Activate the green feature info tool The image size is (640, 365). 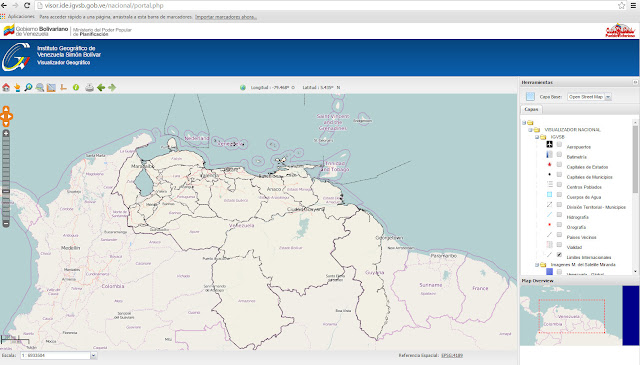click(x=76, y=87)
